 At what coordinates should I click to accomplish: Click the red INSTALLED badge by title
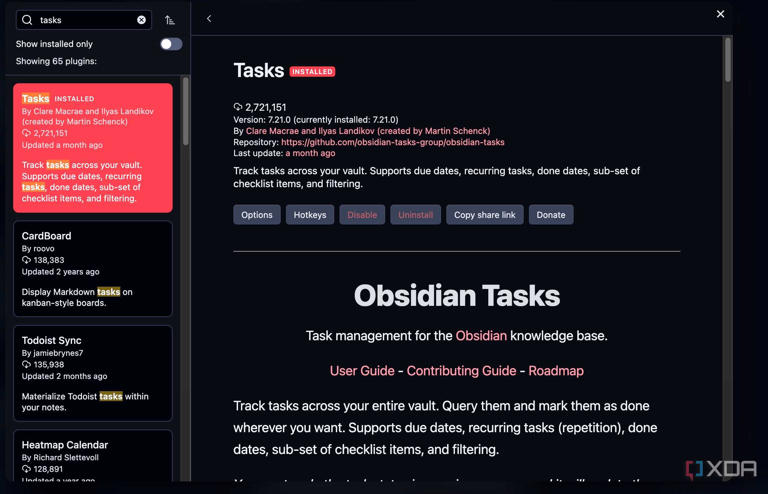coord(312,72)
